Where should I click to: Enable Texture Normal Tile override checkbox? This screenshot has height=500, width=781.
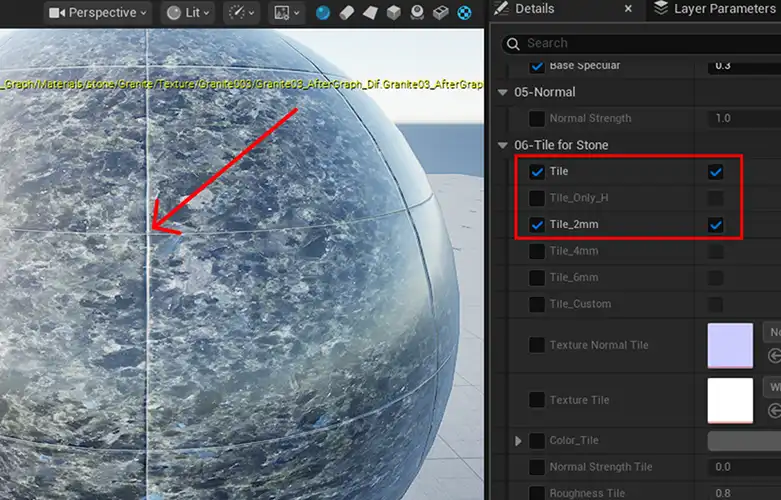(x=537, y=345)
